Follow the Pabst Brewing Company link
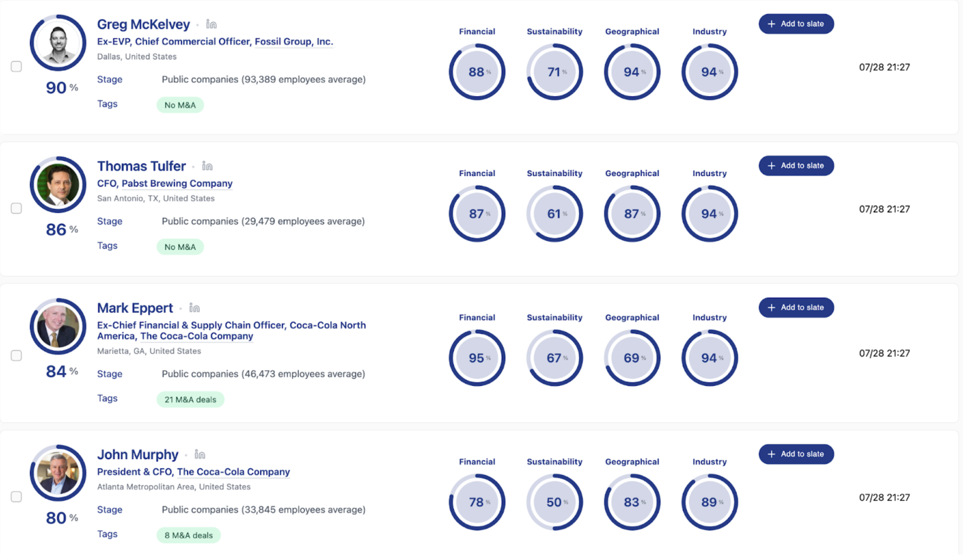This screenshot has height=560, width=963. point(177,184)
